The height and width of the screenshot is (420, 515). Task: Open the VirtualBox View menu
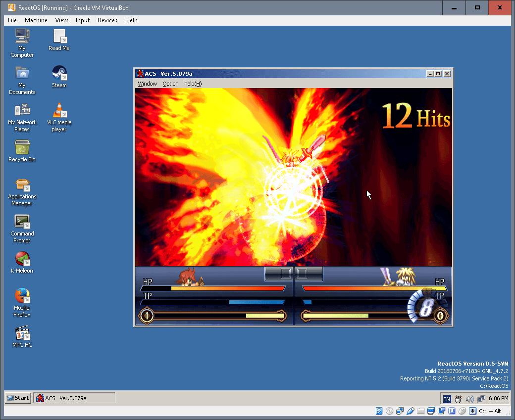click(x=61, y=20)
